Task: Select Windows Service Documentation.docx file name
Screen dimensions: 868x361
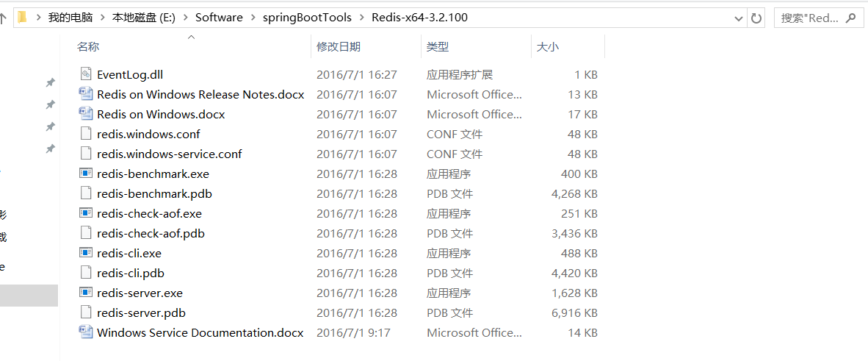Action: (x=200, y=333)
